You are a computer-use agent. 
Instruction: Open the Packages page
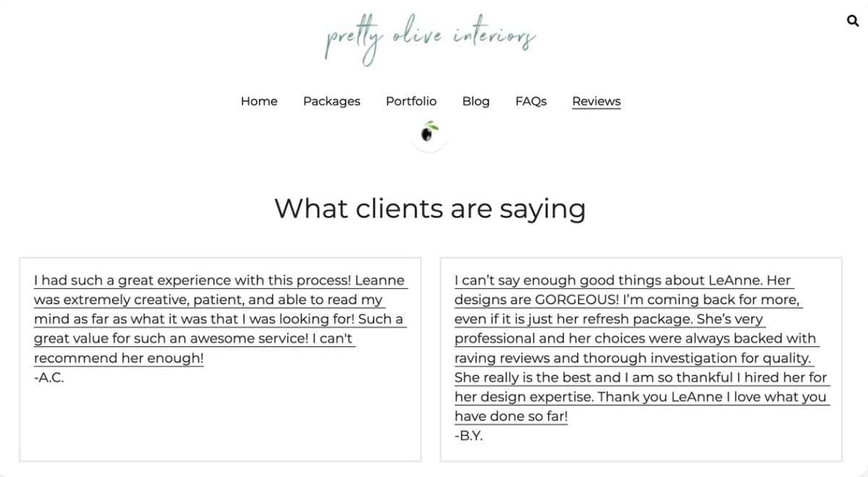coord(331,101)
